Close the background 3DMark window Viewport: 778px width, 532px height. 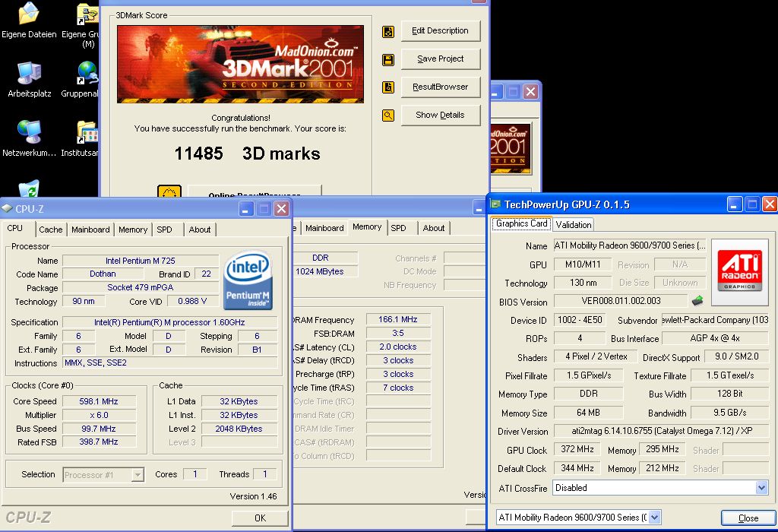click(531, 91)
